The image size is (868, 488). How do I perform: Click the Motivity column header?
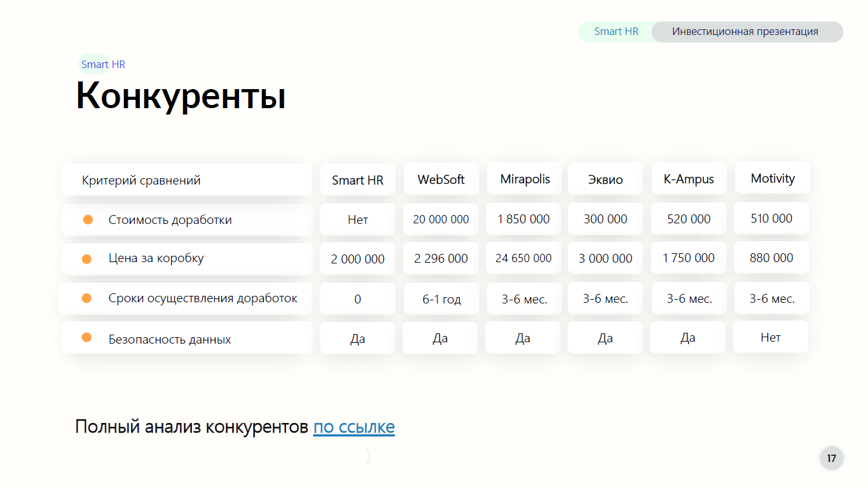pyautogui.click(x=773, y=178)
